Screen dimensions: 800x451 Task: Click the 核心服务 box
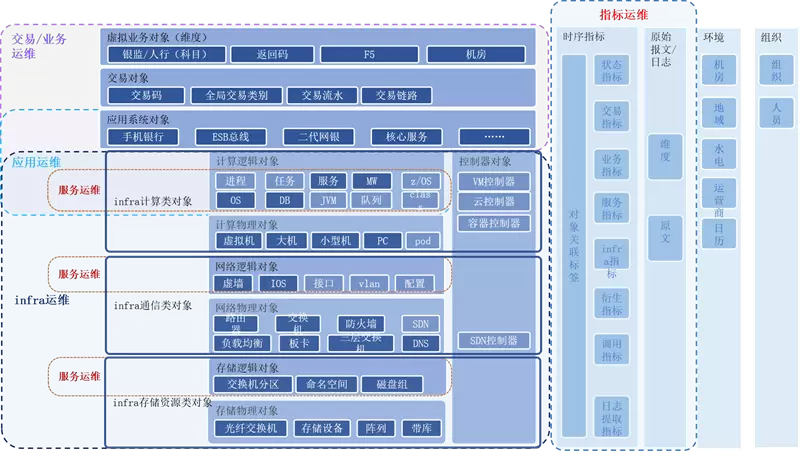(x=407, y=137)
